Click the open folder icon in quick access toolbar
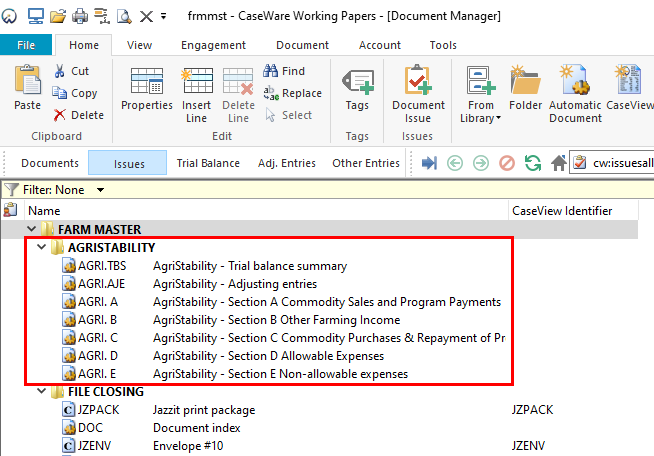The image size is (654, 456). tap(58, 16)
